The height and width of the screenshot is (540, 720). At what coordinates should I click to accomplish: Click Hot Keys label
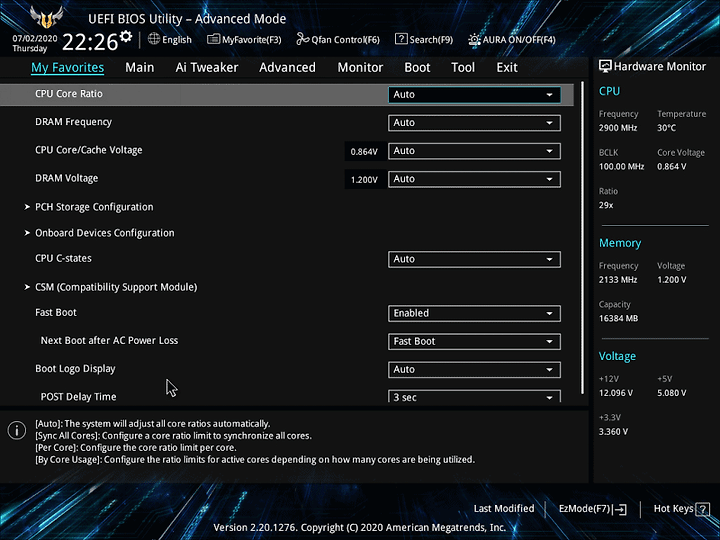pyautogui.click(x=673, y=509)
